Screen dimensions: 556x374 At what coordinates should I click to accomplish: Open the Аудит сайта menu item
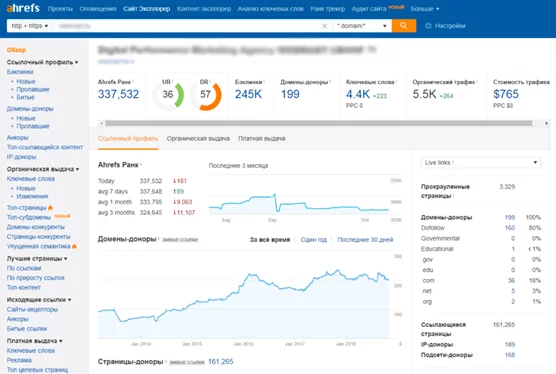[x=369, y=9]
